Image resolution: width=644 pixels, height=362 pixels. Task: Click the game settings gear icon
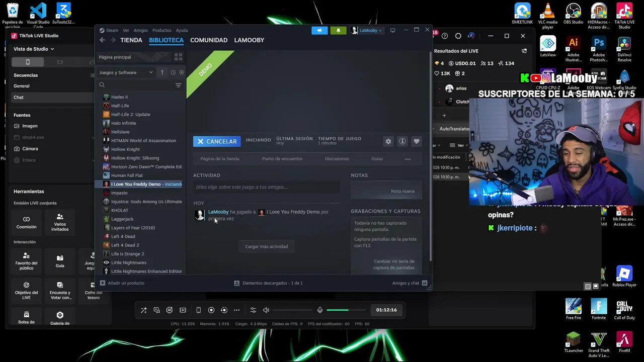pyautogui.click(x=388, y=142)
